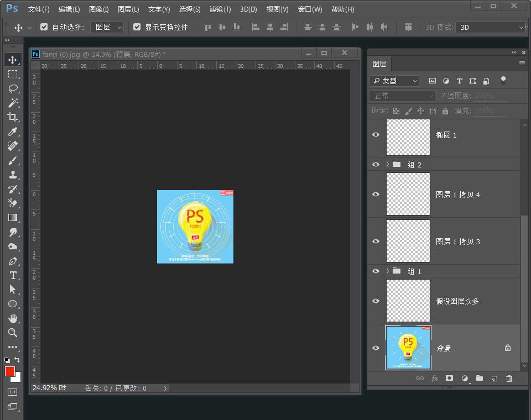This screenshot has height=420, width=531.
Task: Toggle visibility of 椭圆 1 layer
Action: [375, 135]
